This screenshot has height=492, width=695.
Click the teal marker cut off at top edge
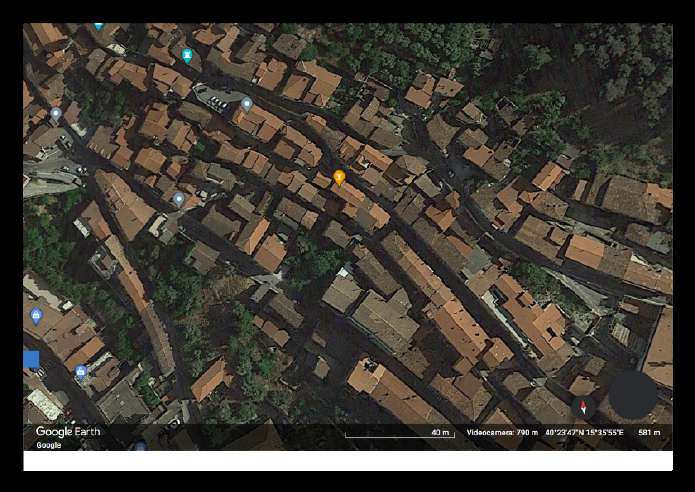click(98, 26)
